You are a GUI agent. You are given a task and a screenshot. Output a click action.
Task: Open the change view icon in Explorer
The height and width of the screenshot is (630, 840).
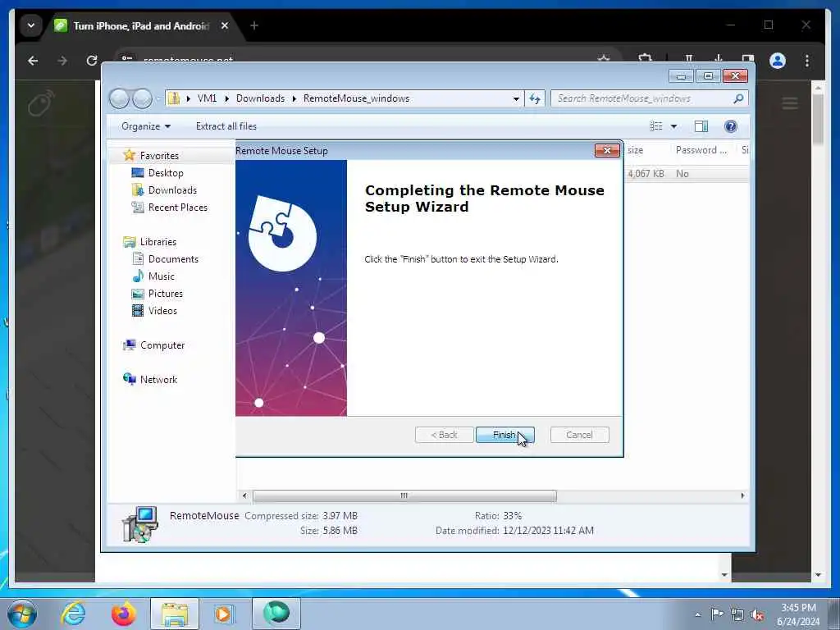656,126
